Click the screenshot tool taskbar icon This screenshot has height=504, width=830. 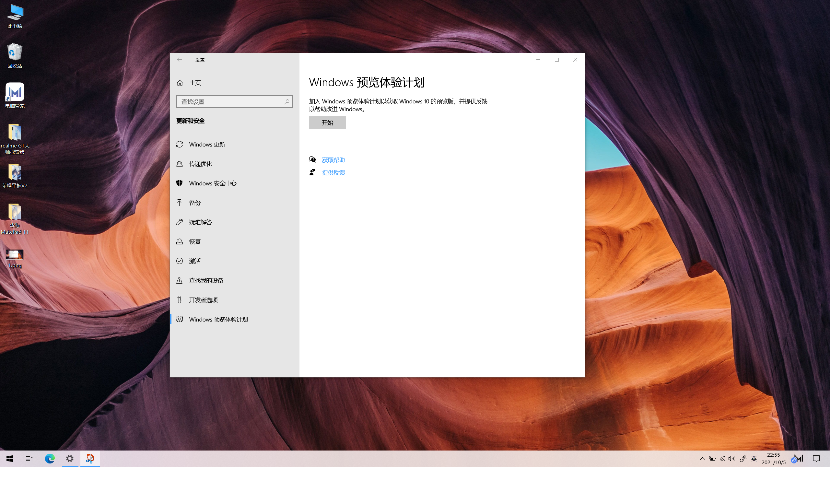[90, 459]
